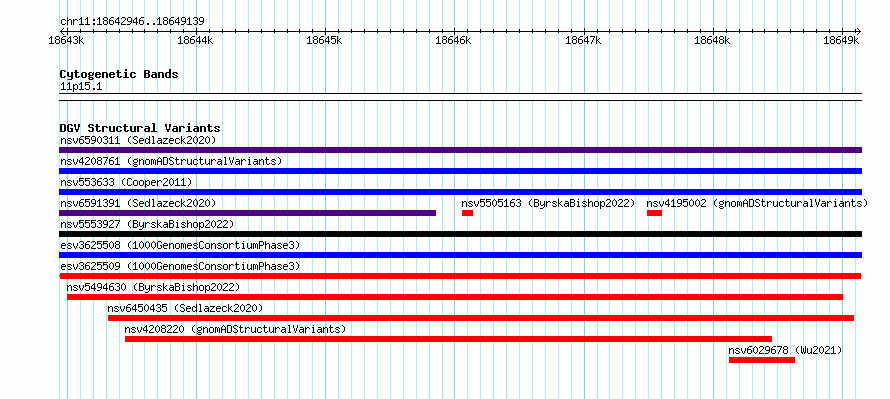The image size is (890, 399).
Task: Click the nsv4208761 blue variant bar
Action: click(460, 171)
